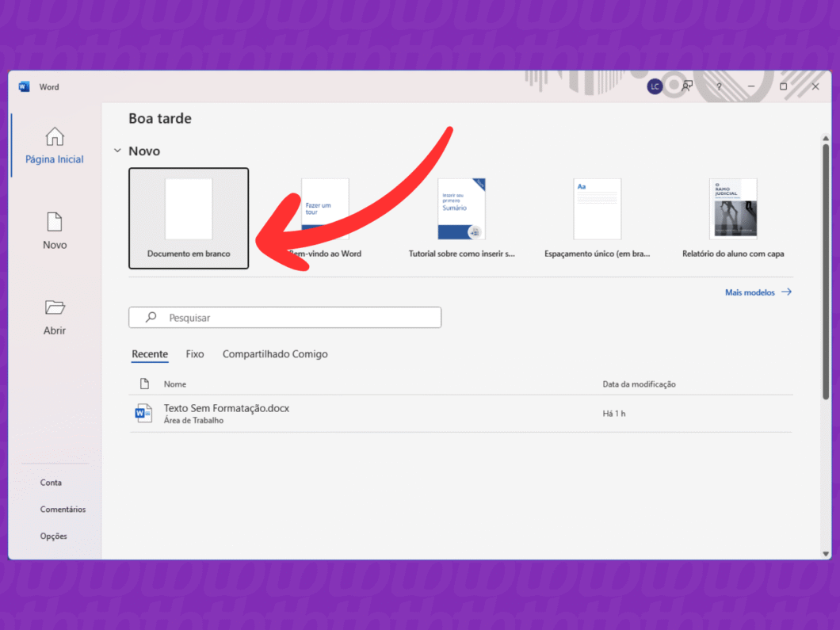Sort by Data da modificação column header
Image resolution: width=840 pixels, height=630 pixels.
pos(639,384)
